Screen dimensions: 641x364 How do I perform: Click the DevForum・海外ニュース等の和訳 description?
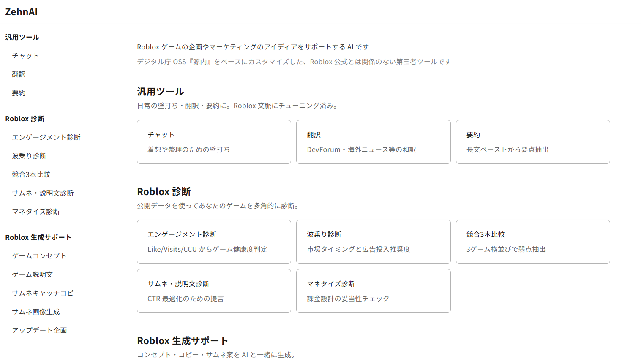(362, 149)
